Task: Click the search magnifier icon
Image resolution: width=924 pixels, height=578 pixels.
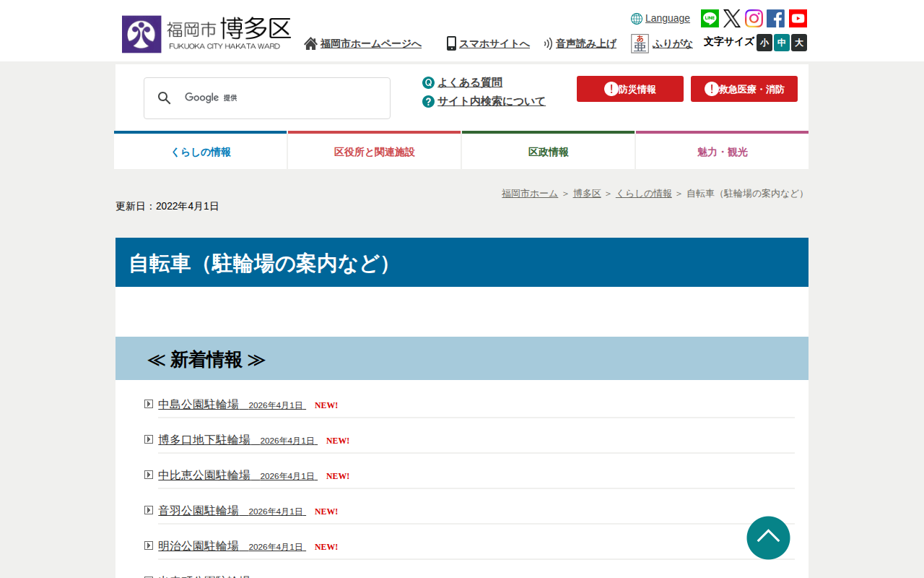Action: [x=165, y=98]
